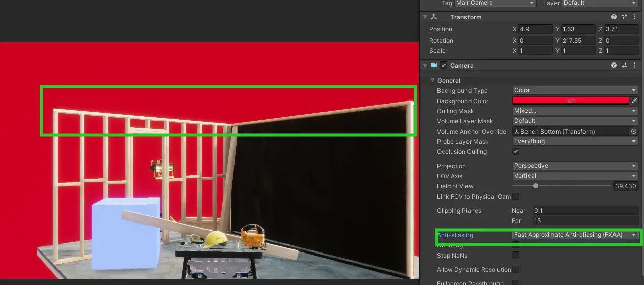This screenshot has height=285, width=644.
Task: Click the Transform component axes icon
Action: tap(434, 17)
